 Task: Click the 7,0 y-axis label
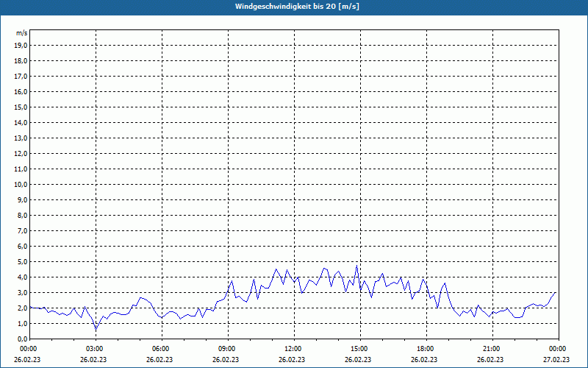(x=22, y=230)
